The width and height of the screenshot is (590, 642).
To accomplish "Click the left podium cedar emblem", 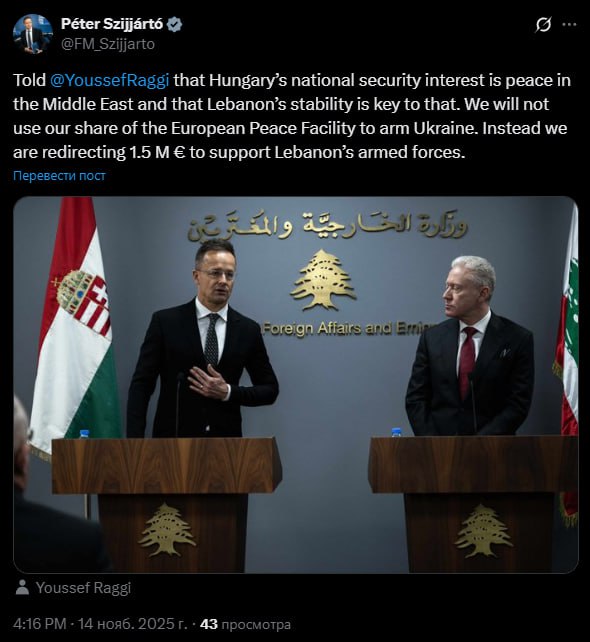I will tap(167, 529).
